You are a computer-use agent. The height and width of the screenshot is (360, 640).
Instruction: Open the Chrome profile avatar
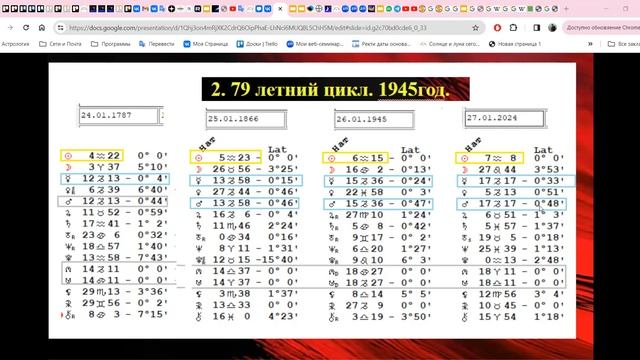click(x=552, y=28)
